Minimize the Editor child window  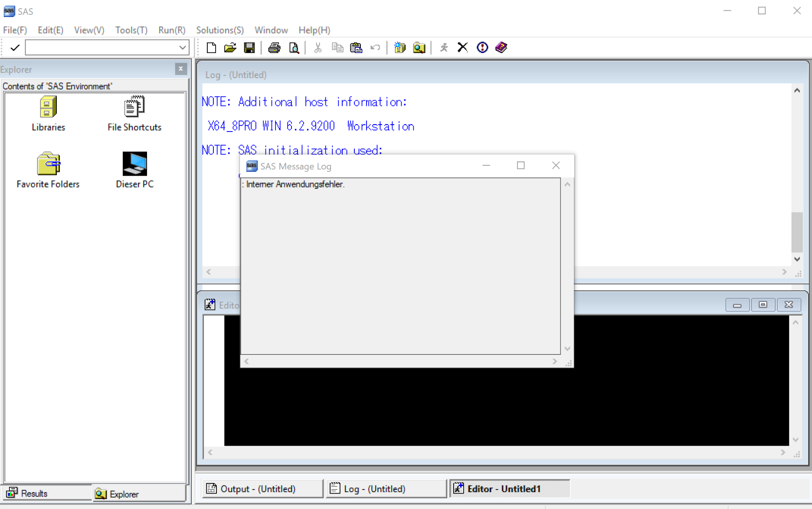pyautogui.click(x=737, y=305)
